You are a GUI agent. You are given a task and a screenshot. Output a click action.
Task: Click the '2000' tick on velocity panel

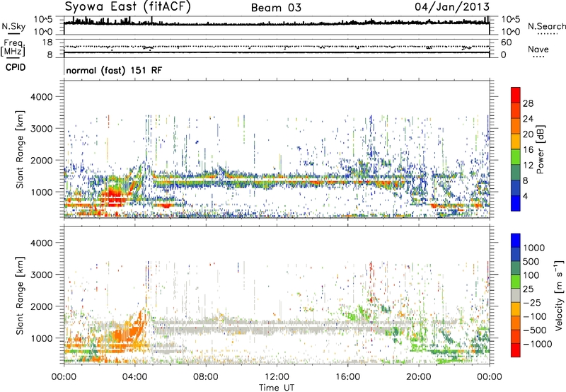pos(42,306)
